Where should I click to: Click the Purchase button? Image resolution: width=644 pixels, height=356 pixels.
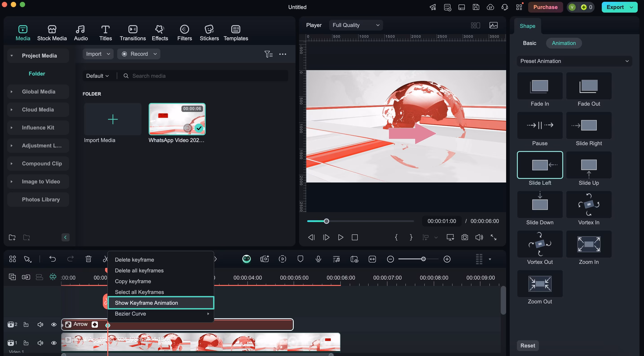[x=545, y=7]
